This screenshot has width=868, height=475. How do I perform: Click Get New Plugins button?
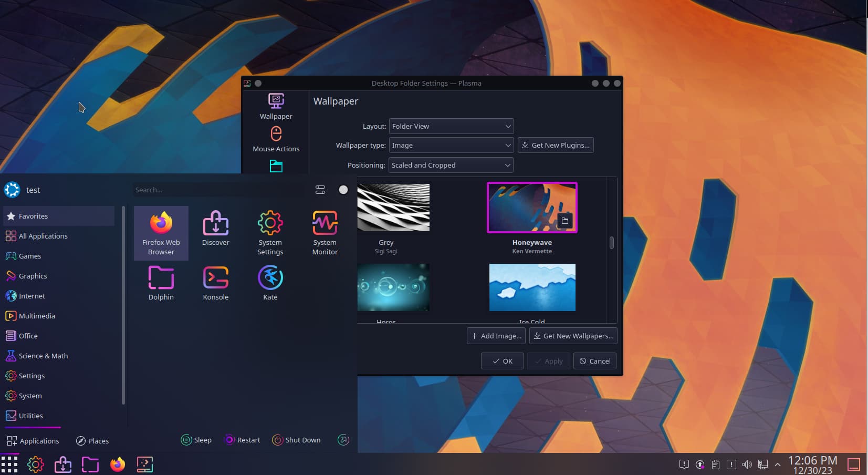(x=556, y=145)
